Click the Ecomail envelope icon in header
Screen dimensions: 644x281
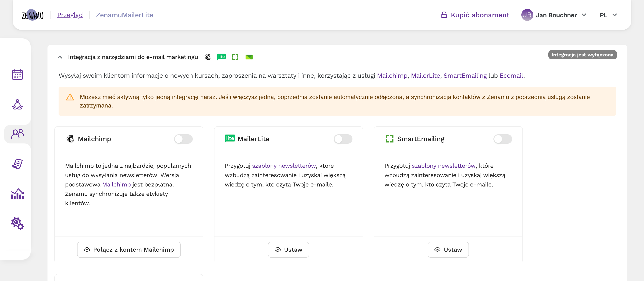click(x=249, y=57)
